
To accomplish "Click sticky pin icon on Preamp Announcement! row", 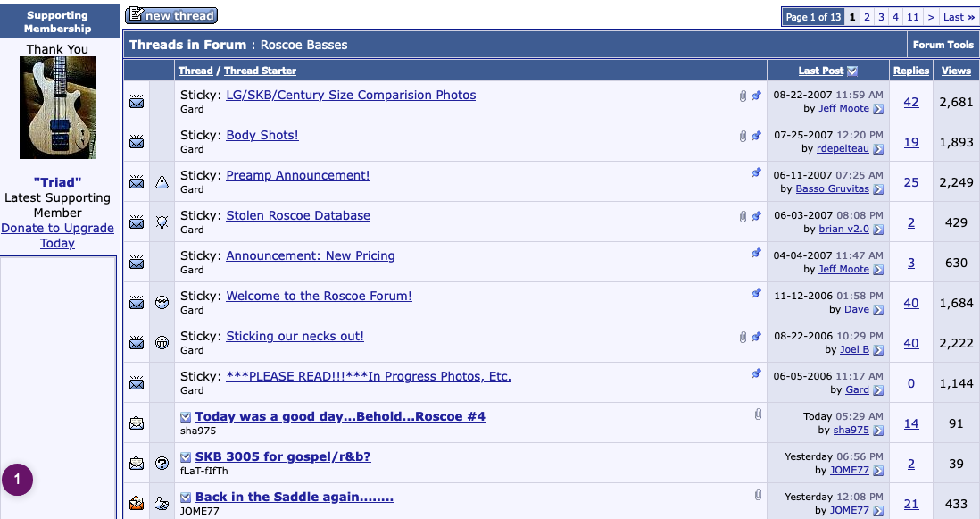I will tap(756, 172).
